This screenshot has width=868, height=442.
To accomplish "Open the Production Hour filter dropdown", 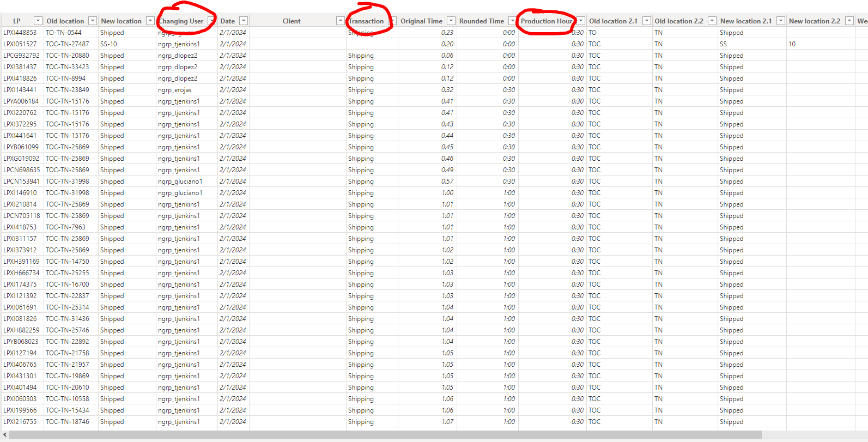I will click(x=581, y=21).
